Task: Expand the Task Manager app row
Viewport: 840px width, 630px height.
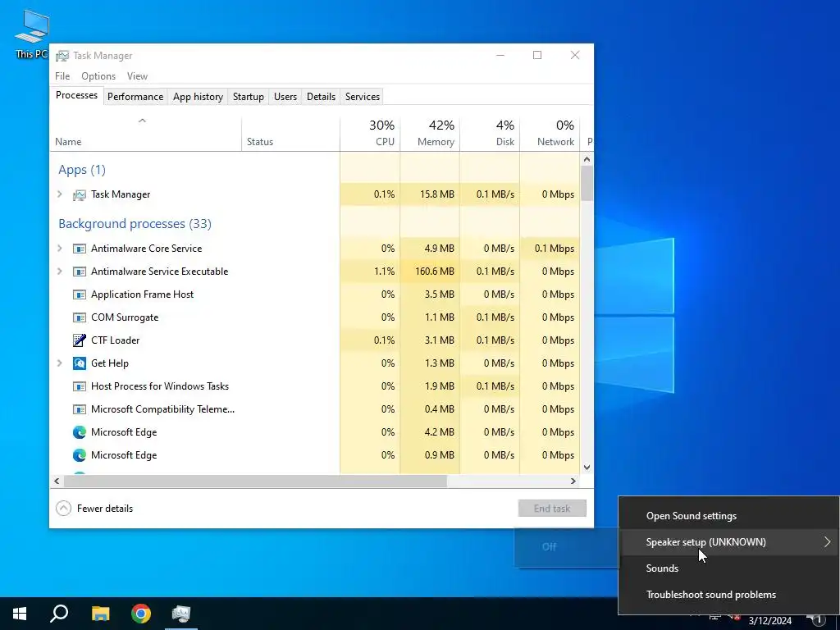Action: [x=59, y=194]
